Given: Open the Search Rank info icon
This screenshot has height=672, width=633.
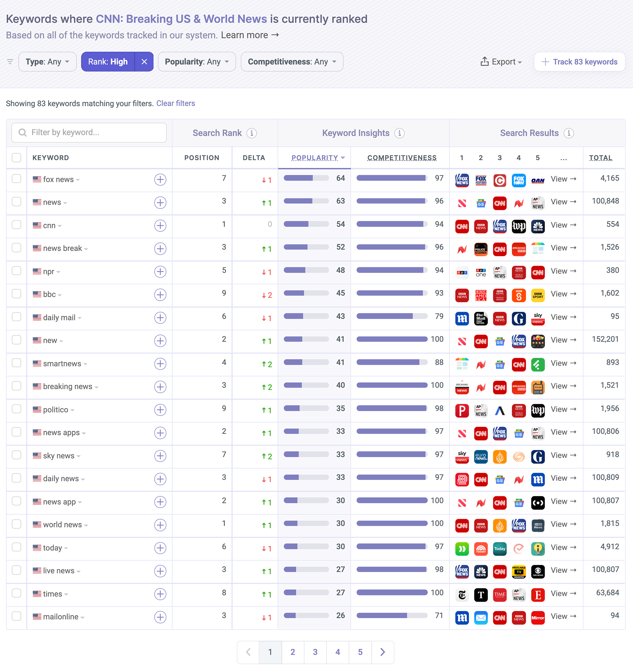Looking at the screenshot, I should coord(251,133).
